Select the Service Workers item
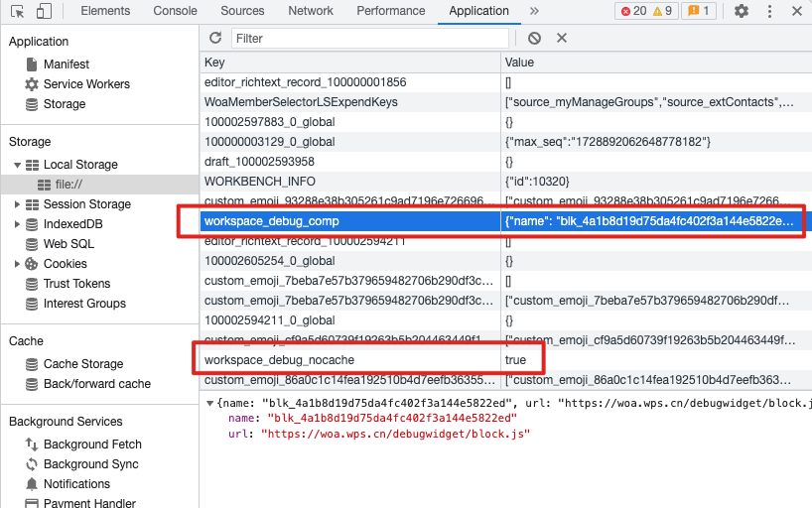This screenshot has width=812, height=508. (86, 84)
